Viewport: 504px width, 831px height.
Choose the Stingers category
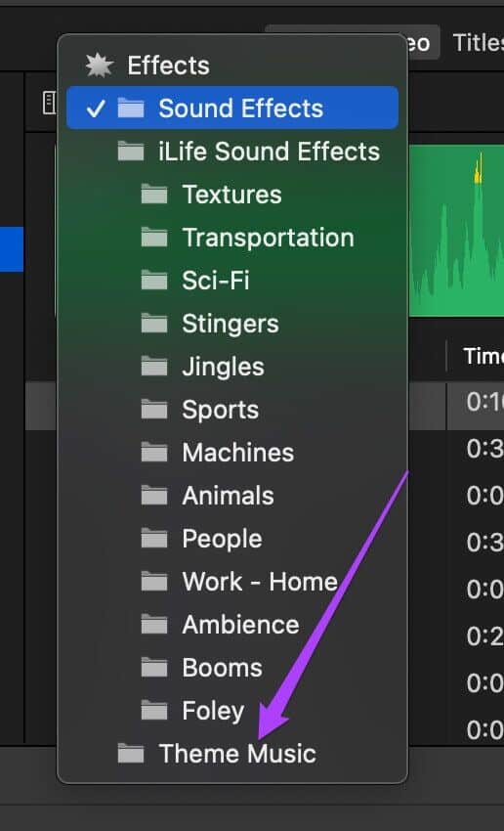232,324
